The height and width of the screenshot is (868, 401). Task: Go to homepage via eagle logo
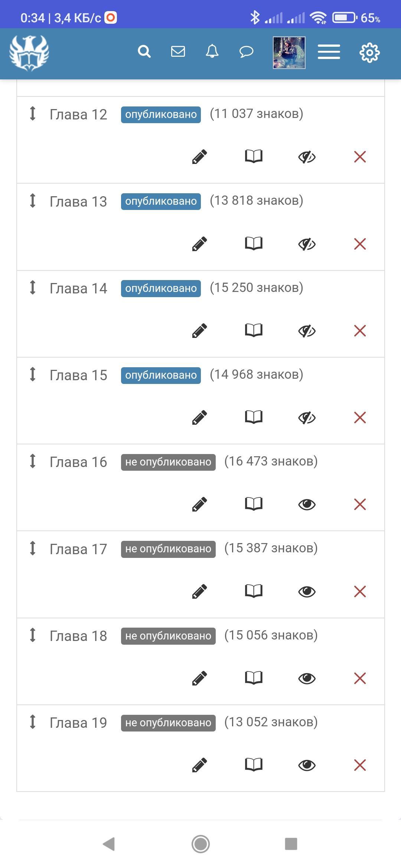[29, 53]
